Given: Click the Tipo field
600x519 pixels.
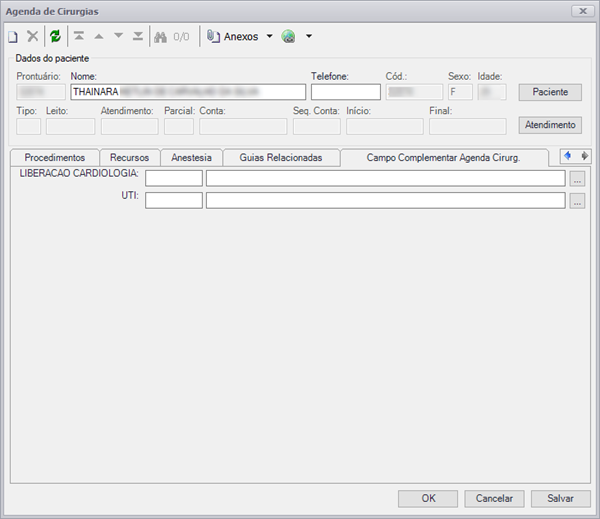Looking at the screenshot, I should point(28,127).
